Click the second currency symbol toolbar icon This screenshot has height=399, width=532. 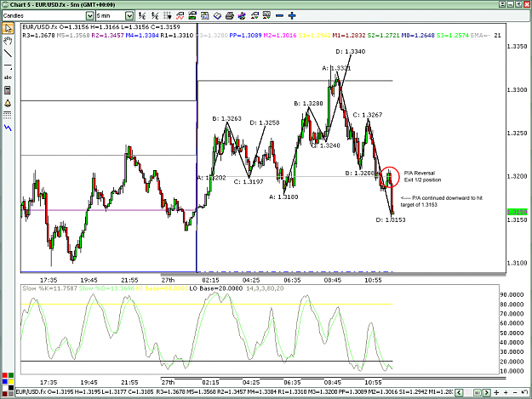155,15
